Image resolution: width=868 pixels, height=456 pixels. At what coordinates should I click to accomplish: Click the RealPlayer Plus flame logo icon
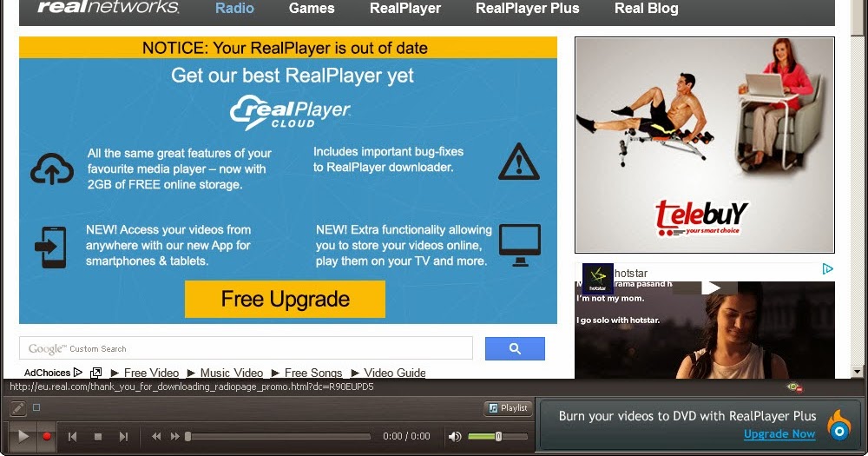(839, 426)
